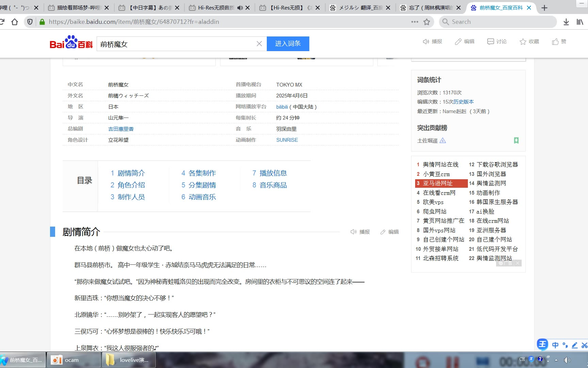Click the 编辑 icon beside 剧情简介
Screen dimensions: 588x368
coord(390,232)
